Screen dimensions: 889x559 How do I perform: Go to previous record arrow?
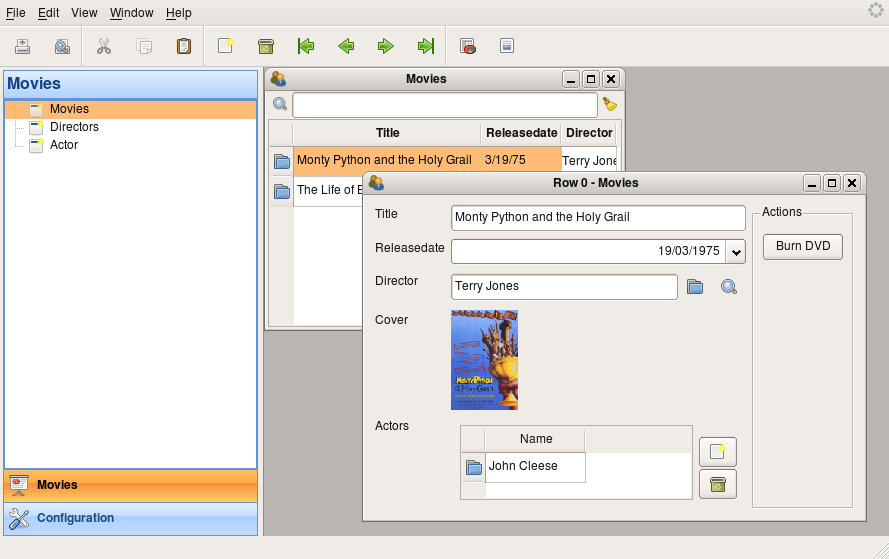[346, 46]
